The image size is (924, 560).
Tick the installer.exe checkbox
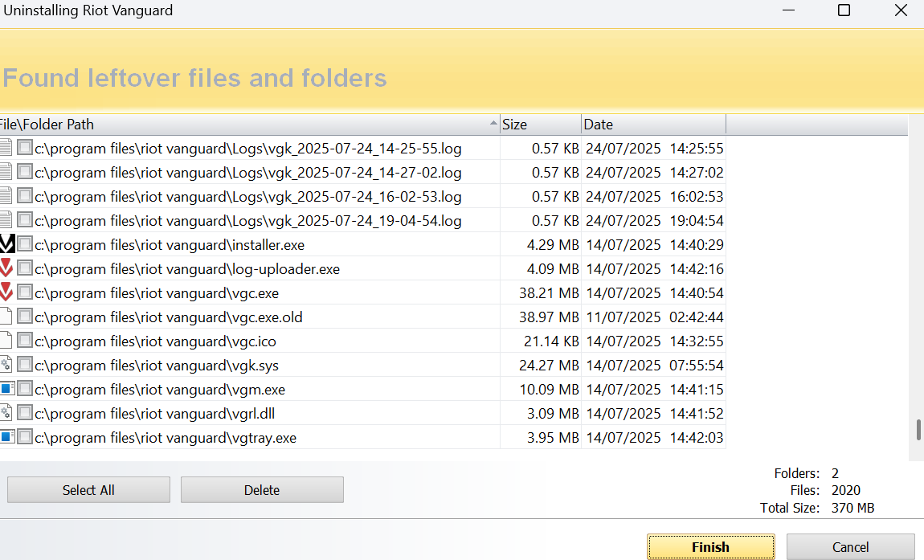[x=25, y=244]
